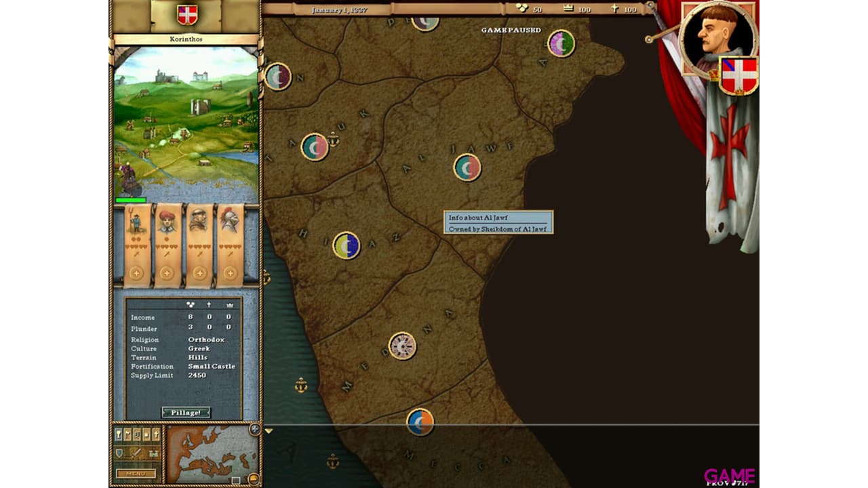Click the gold round button below minimap
Image resolution: width=868 pixels, height=488 pixels.
coord(254,479)
